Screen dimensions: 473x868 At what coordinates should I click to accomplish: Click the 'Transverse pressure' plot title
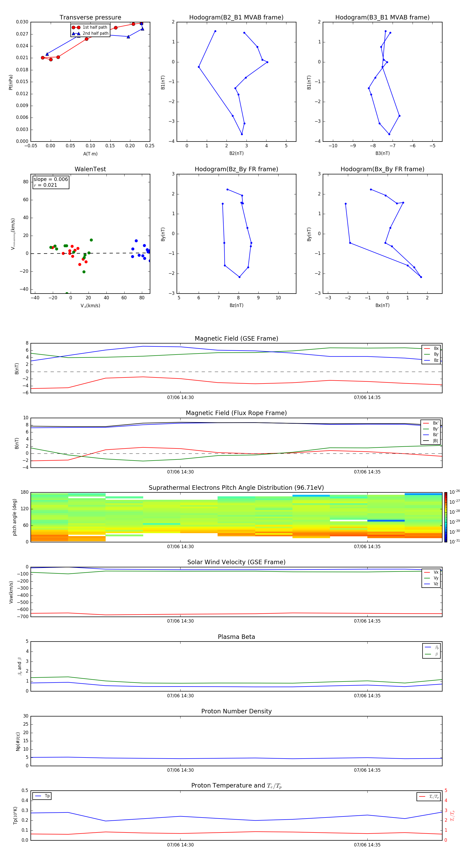(90, 18)
